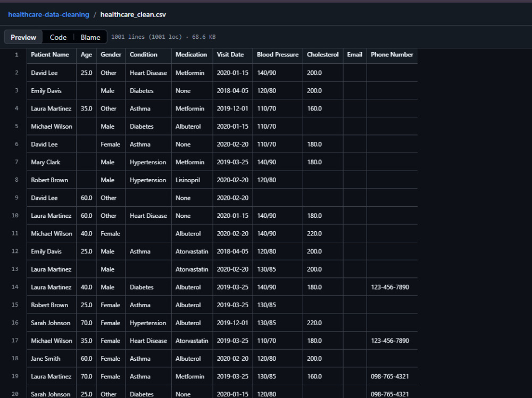Click 'Mary Clark' in row 7

coord(45,163)
